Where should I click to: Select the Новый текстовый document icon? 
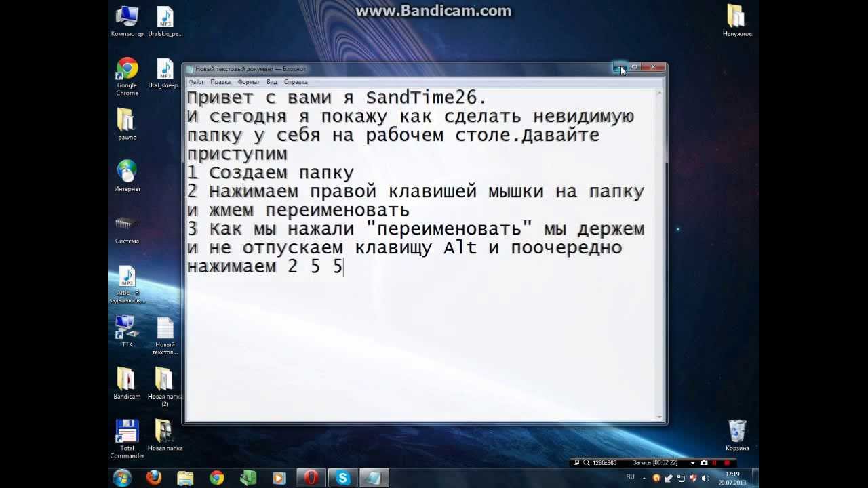[x=165, y=336]
